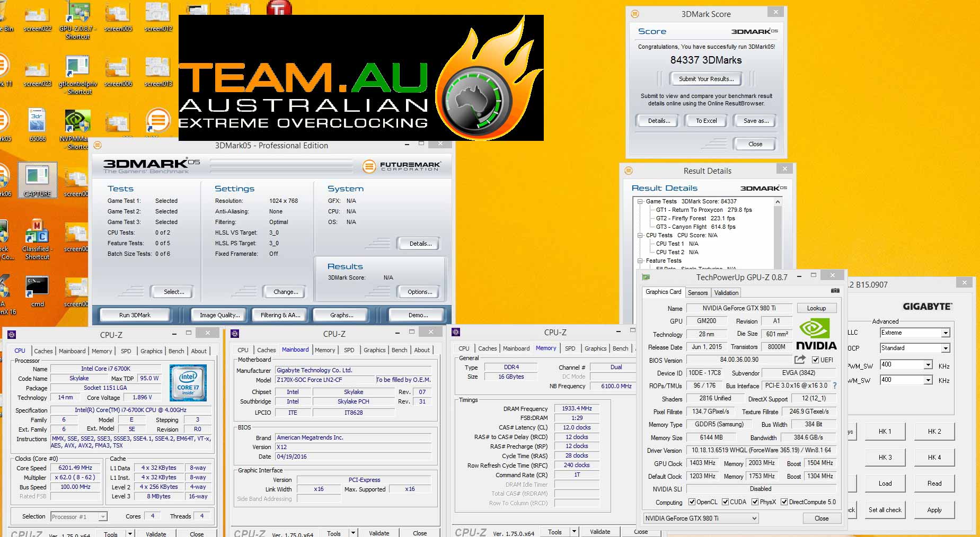
Task: Click the Futuremark logo in 3DMark05 window
Action: pos(401,166)
